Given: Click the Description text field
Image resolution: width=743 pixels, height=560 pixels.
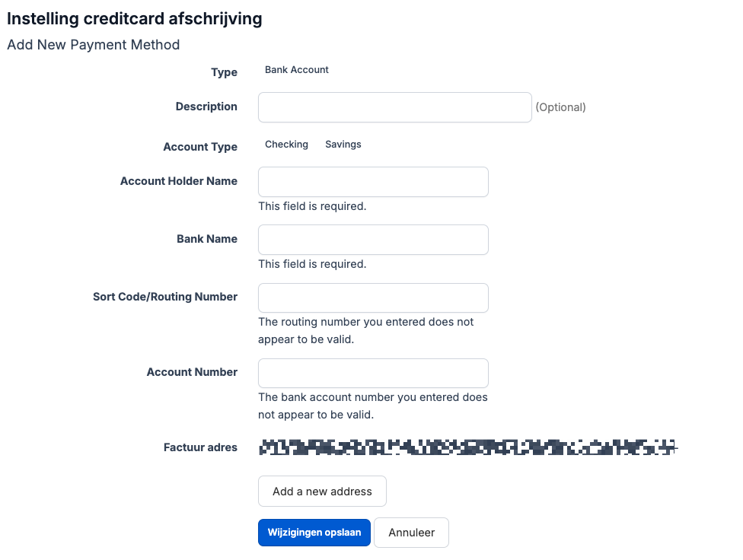Looking at the screenshot, I should coord(394,107).
